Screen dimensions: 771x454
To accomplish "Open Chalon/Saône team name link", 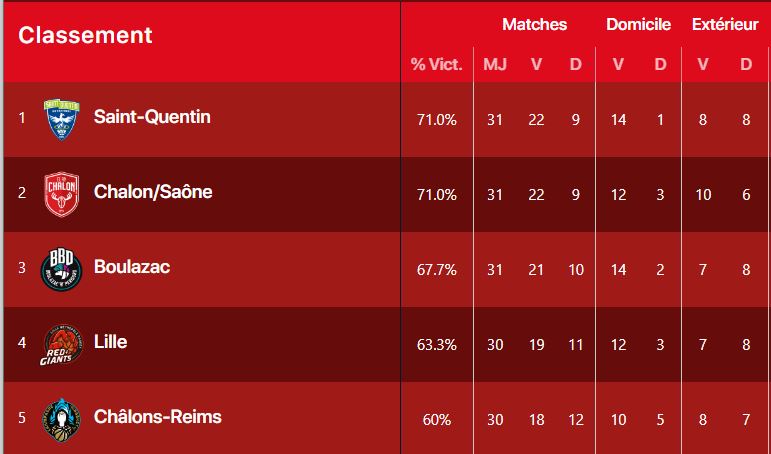I will point(153,192).
